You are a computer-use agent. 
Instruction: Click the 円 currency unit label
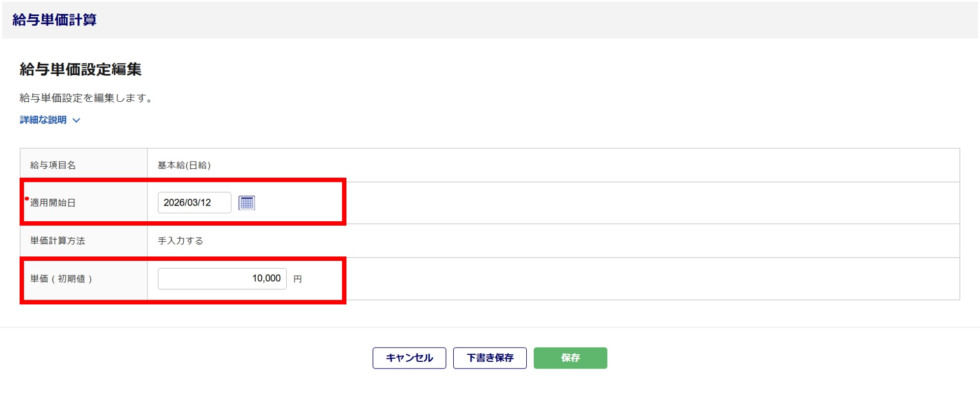point(297,279)
